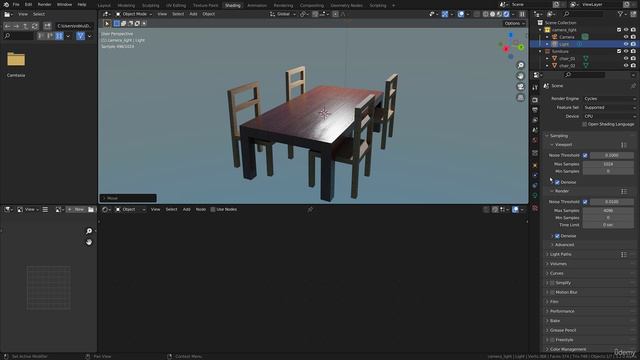Viewport: 640px width, 360px height.
Task: Expand the Move operator panel
Action: point(128,198)
